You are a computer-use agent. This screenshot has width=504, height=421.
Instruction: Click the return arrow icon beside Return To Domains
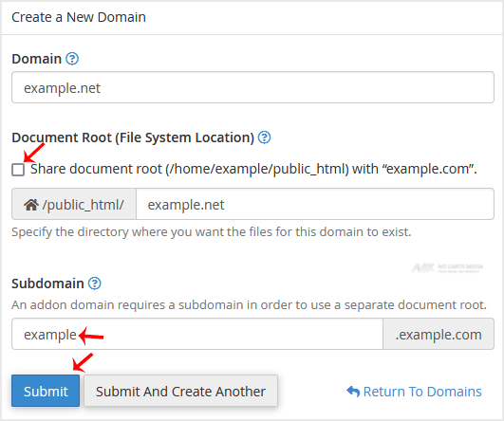[x=353, y=392]
